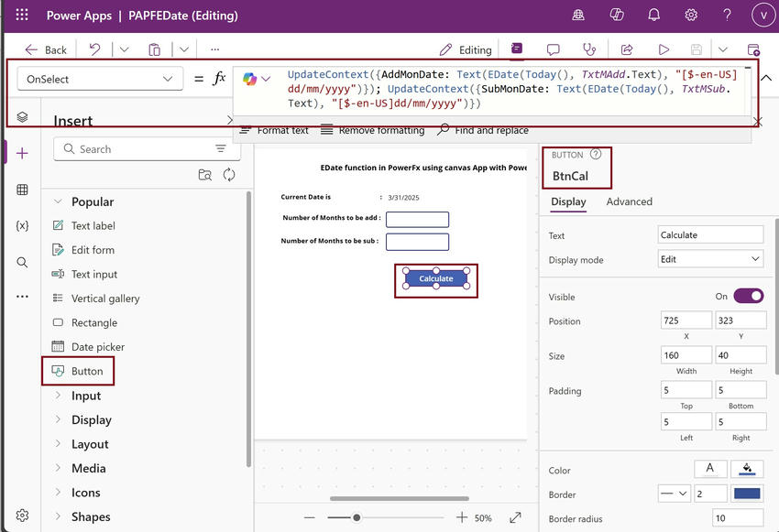Click the Border color swatch
Image resolution: width=779 pixels, height=532 pixels.
747,494
